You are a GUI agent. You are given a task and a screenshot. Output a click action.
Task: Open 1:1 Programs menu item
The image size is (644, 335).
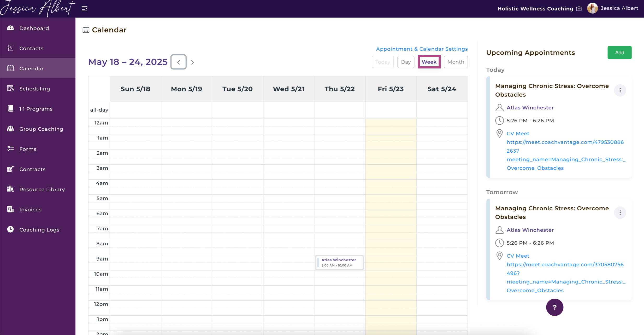[x=38, y=108]
